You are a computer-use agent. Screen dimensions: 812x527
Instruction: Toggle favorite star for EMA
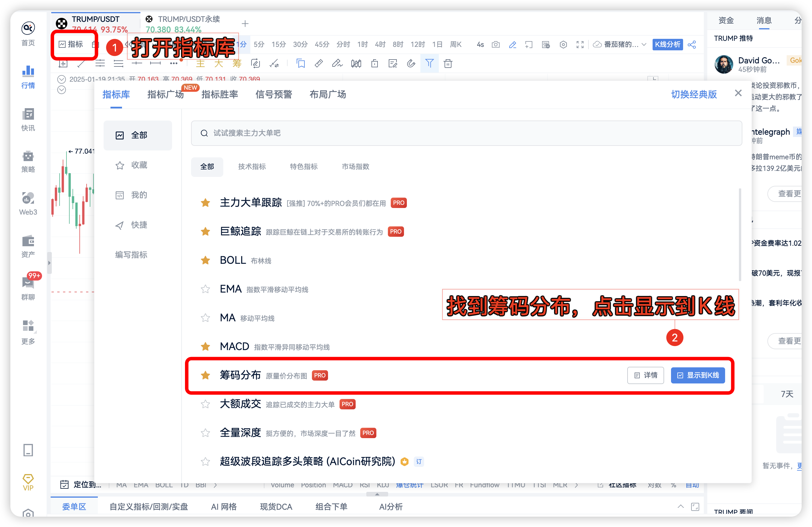click(205, 289)
